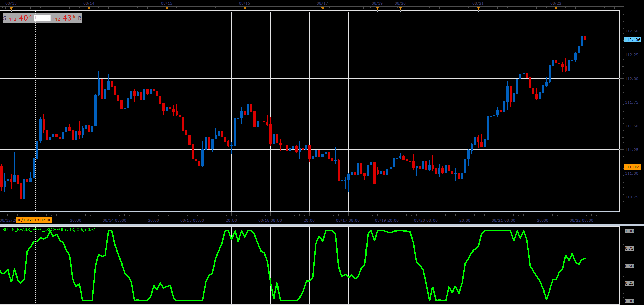Select the 08/16 orange day marker
The image size is (644, 305).
(x=245, y=9)
